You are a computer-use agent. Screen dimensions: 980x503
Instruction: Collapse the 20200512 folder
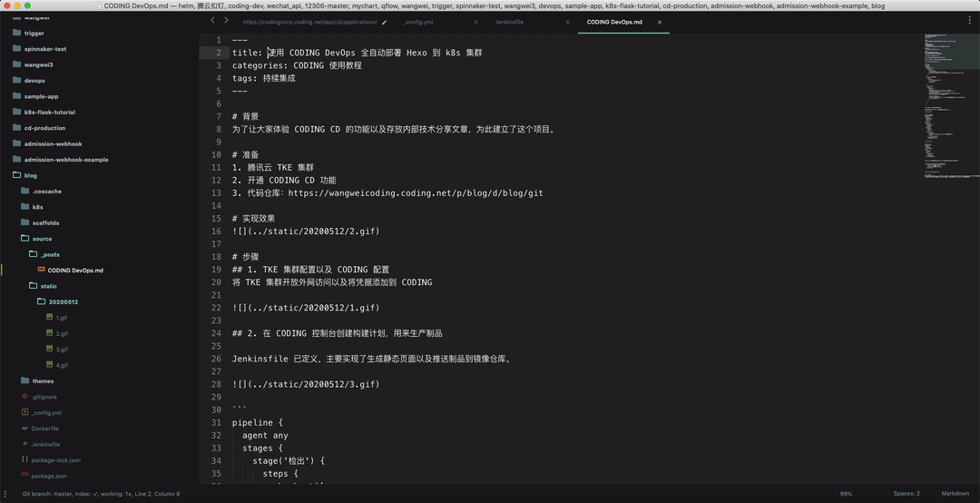[x=41, y=301]
